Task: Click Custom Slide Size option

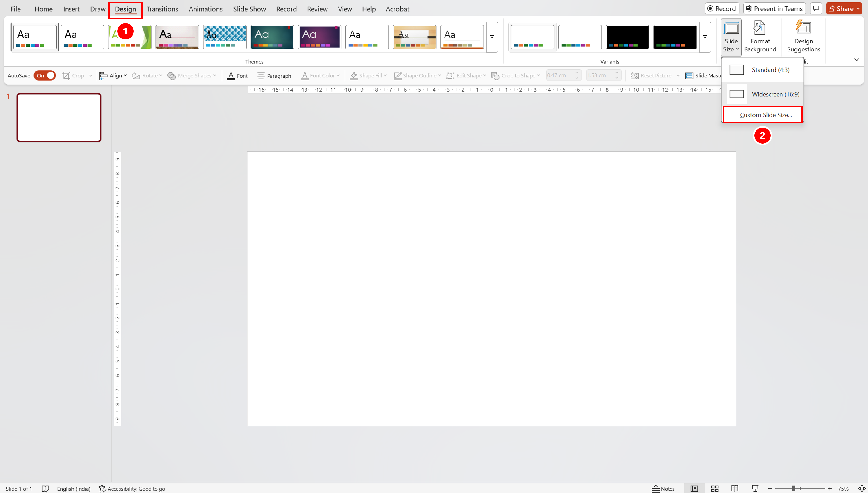Action: tap(765, 115)
